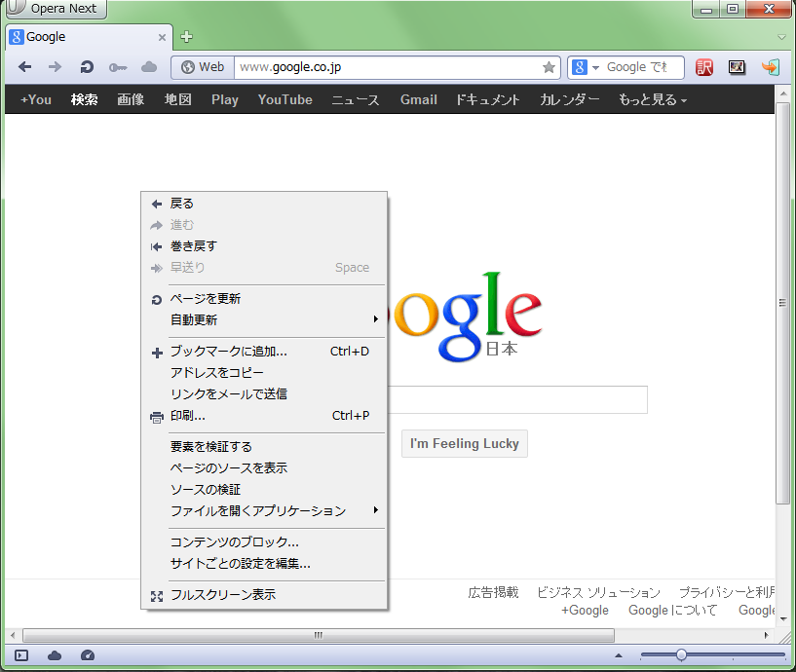The width and height of the screenshot is (796, 672).
Task: Click the red translate extension icon
Action: point(704,67)
